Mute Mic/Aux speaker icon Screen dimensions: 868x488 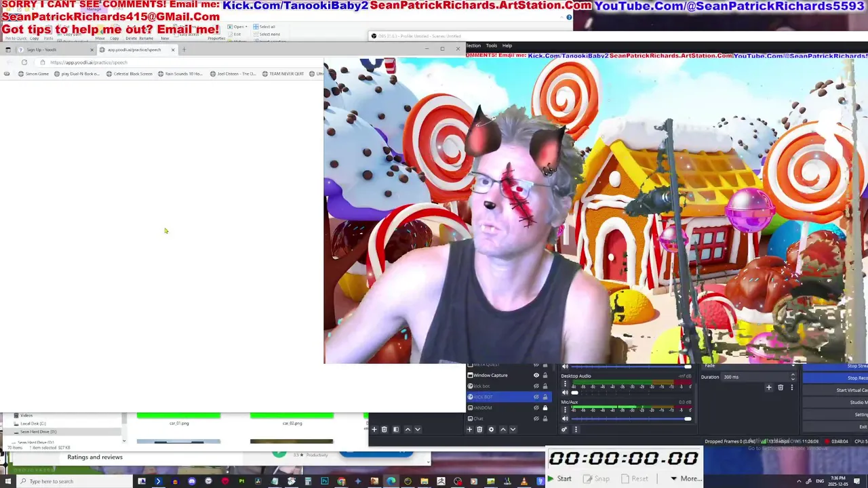[565, 419]
